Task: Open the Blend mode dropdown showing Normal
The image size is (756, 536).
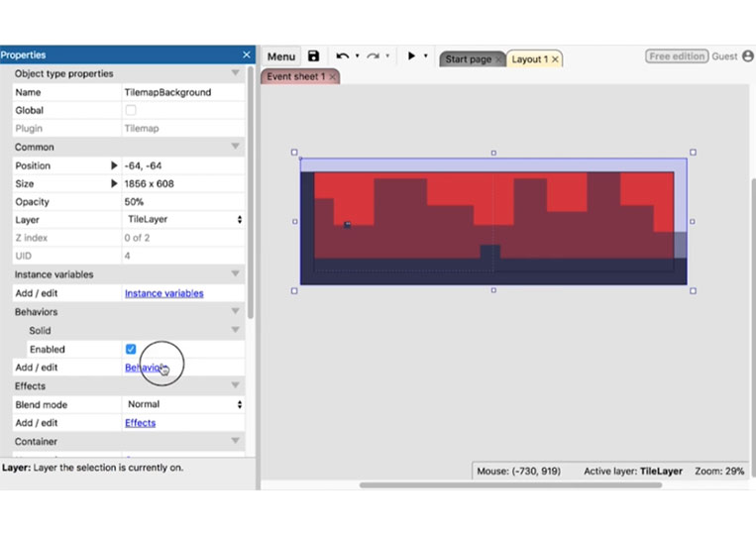Action: (x=183, y=404)
